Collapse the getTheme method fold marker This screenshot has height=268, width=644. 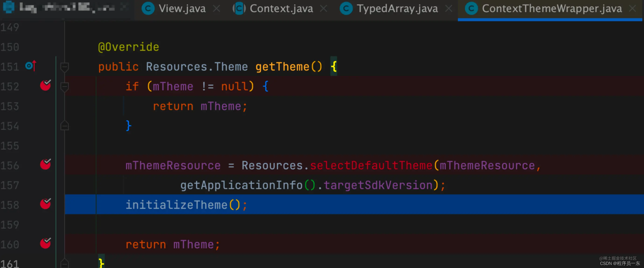tap(65, 67)
